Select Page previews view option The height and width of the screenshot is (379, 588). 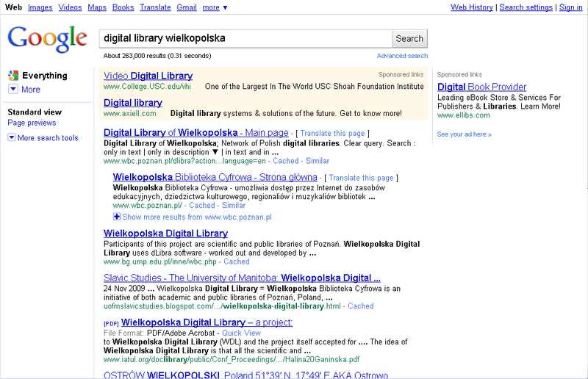click(32, 123)
